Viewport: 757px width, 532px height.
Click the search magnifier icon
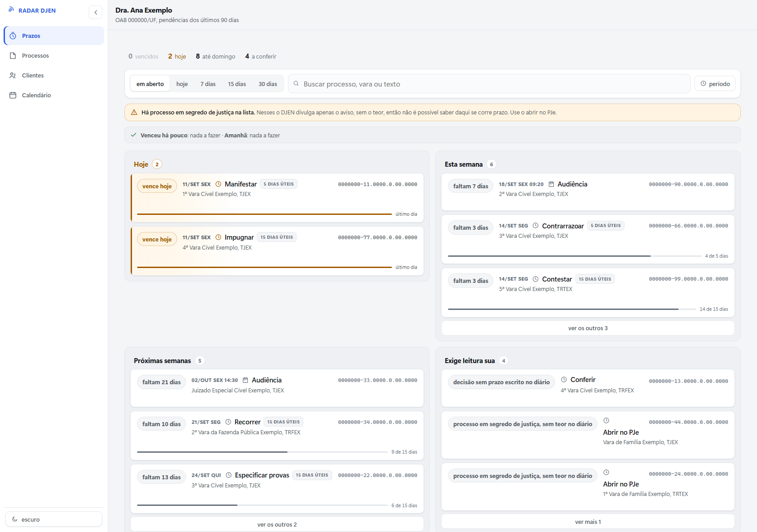(296, 83)
